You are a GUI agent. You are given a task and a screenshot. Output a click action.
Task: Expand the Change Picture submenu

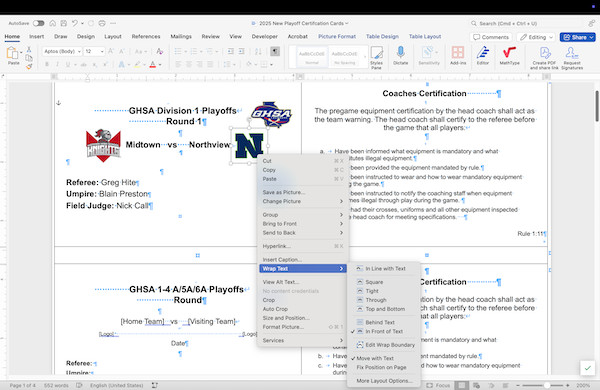302,201
